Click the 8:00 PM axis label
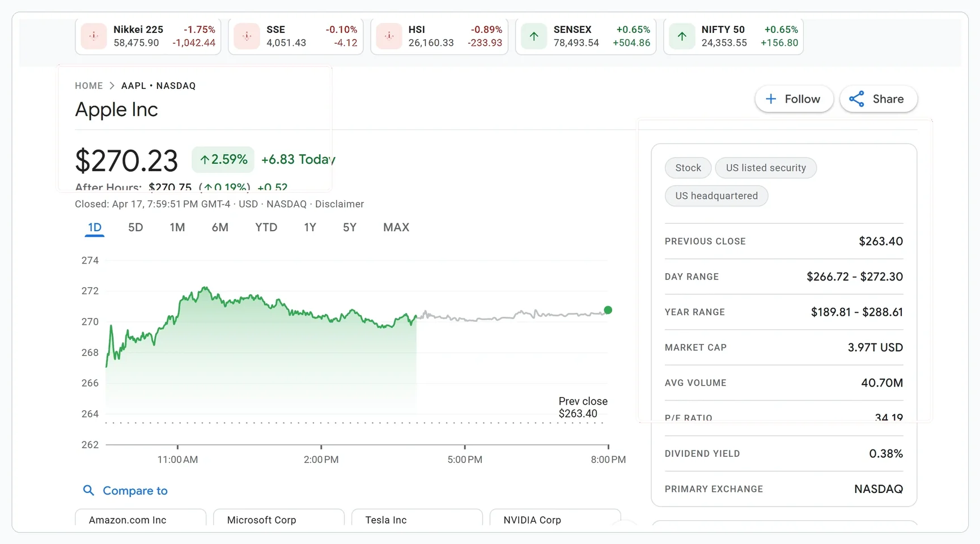The image size is (980, 544). [x=608, y=460]
